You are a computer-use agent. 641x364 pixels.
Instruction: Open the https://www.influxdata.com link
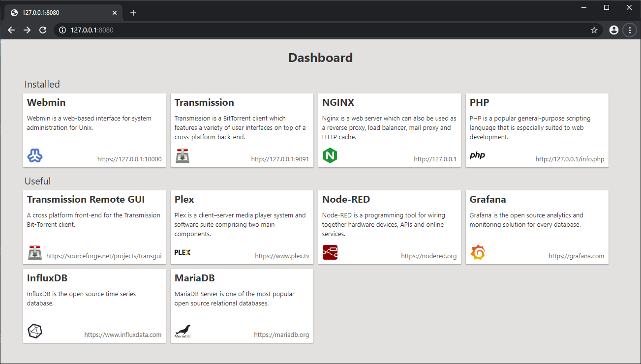pos(123,335)
